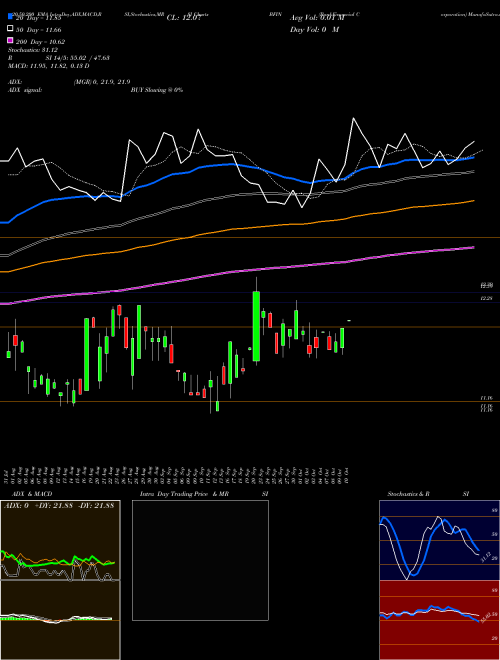Click the blue 20 Day EMA legend swatch

10,17
